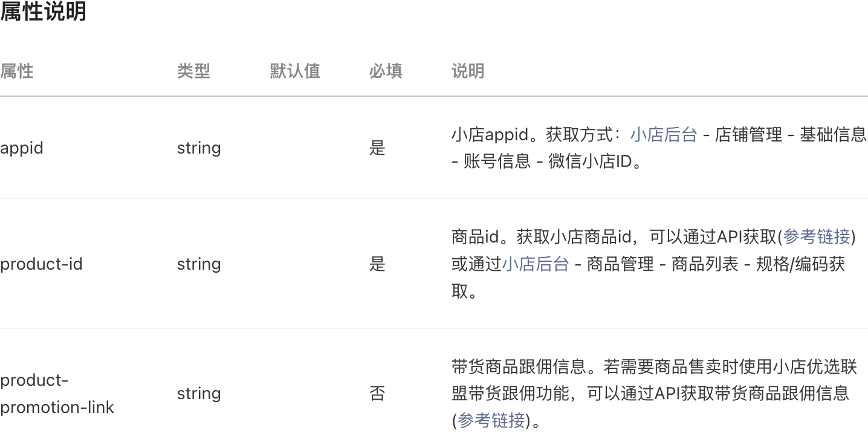The height and width of the screenshot is (439, 868).
Task: Click the string type in appid row
Action: click(199, 148)
